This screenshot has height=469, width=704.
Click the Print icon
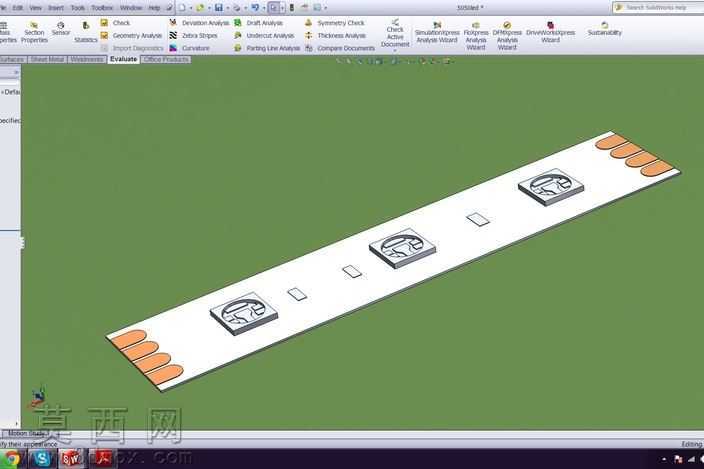coord(237,8)
